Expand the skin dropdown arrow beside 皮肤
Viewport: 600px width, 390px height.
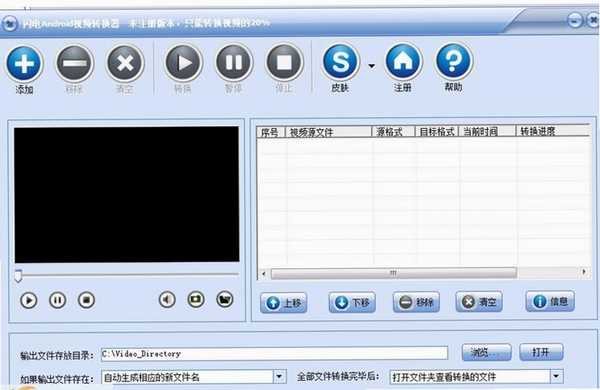tap(372, 66)
